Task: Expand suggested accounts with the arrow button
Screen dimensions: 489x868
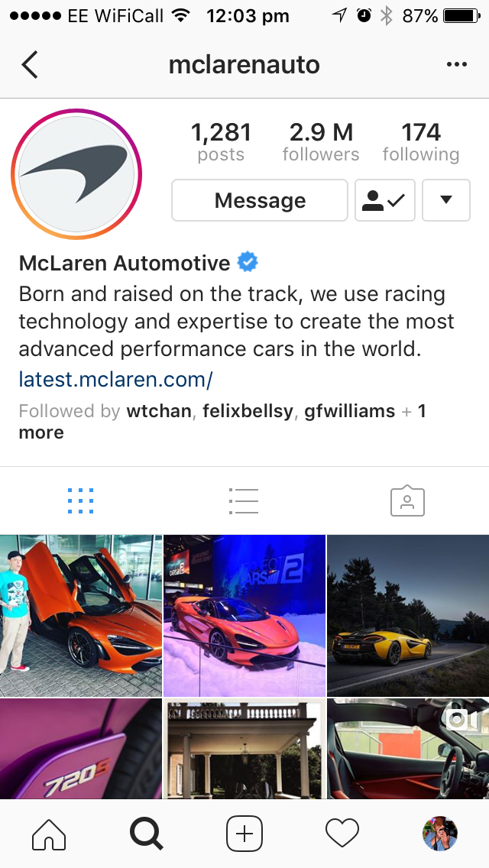Action: tap(445, 200)
